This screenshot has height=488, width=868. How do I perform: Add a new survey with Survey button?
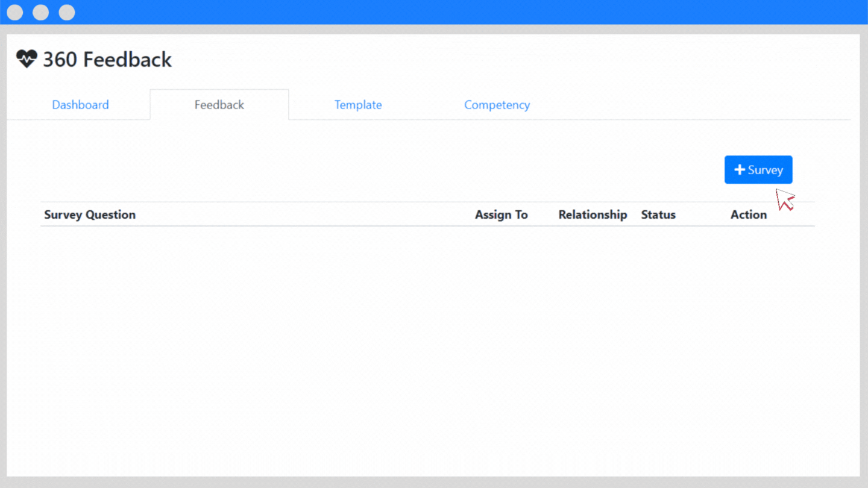click(x=758, y=170)
